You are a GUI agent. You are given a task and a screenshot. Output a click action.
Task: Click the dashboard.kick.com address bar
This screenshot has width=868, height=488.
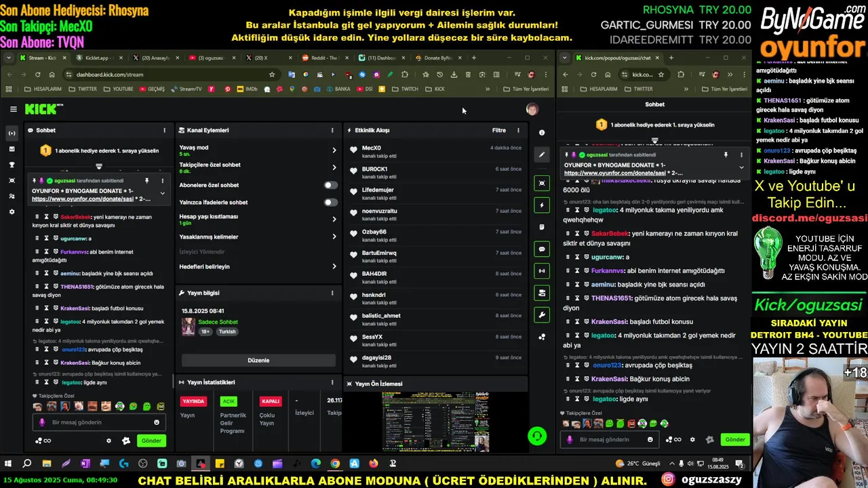click(171, 75)
